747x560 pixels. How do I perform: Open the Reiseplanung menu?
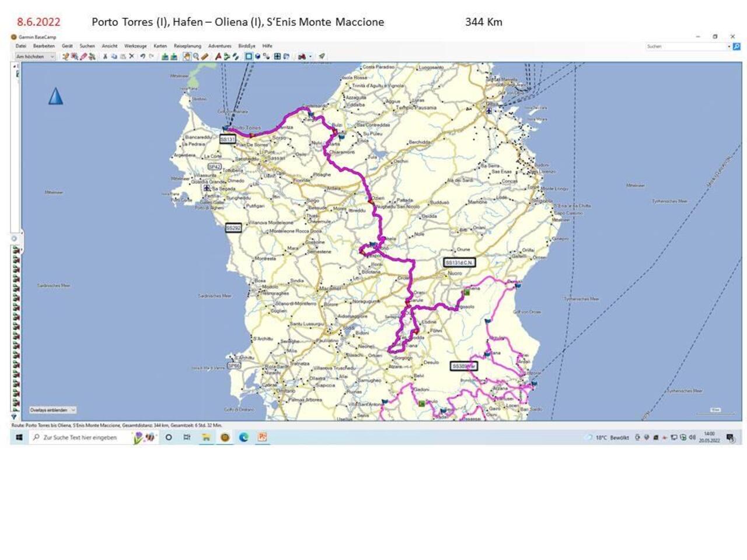[x=187, y=46]
